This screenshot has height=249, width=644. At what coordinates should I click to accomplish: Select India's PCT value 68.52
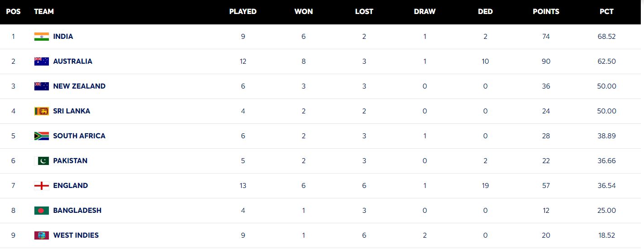pos(606,37)
